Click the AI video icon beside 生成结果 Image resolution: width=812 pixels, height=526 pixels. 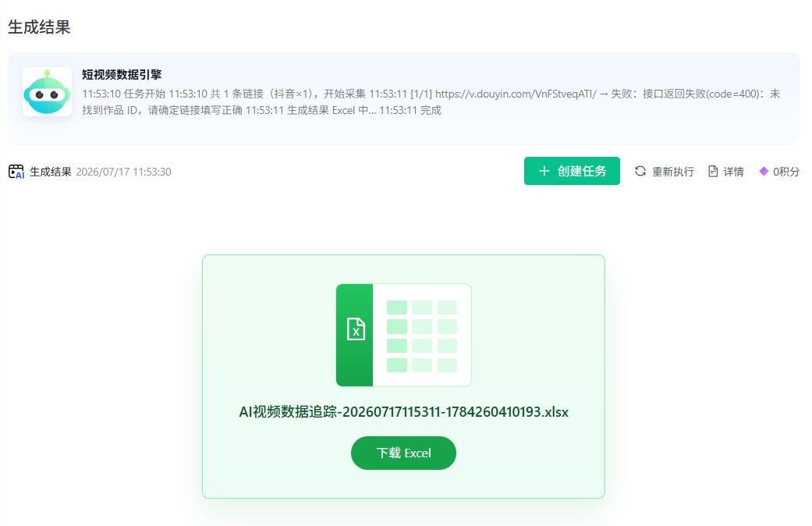[x=16, y=172]
